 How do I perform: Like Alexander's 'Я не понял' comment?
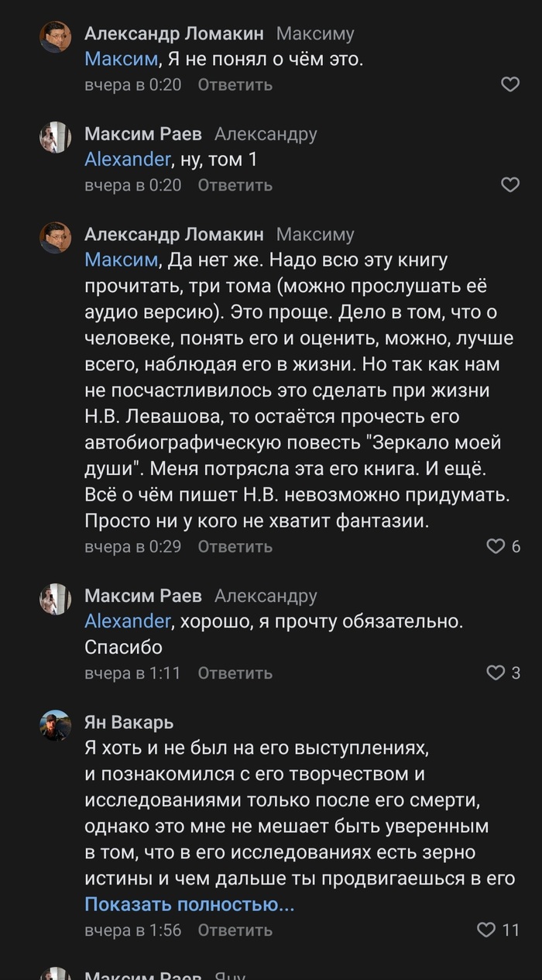coord(510,84)
